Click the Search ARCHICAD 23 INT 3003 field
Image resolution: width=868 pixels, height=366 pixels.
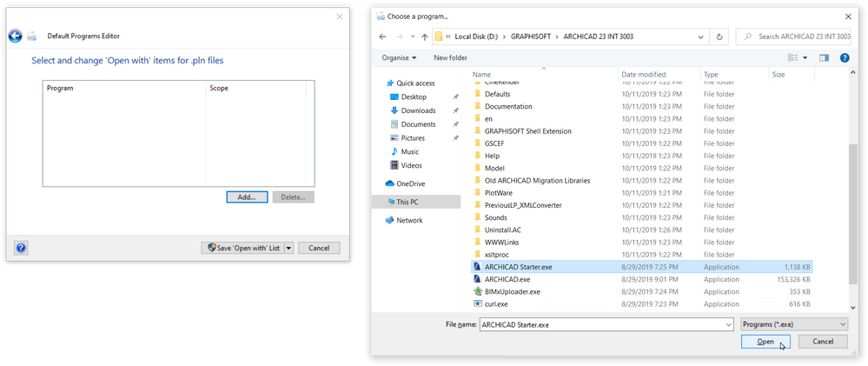(x=794, y=37)
